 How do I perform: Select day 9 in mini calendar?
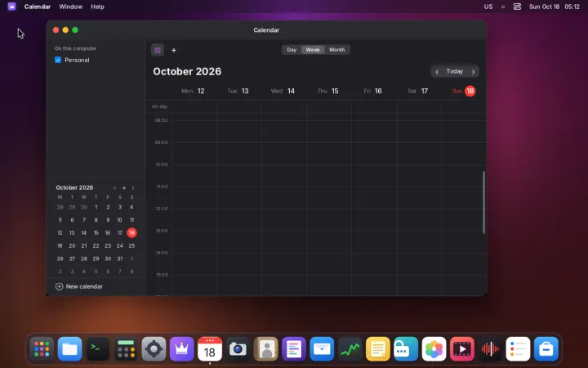pyautogui.click(x=108, y=220)
